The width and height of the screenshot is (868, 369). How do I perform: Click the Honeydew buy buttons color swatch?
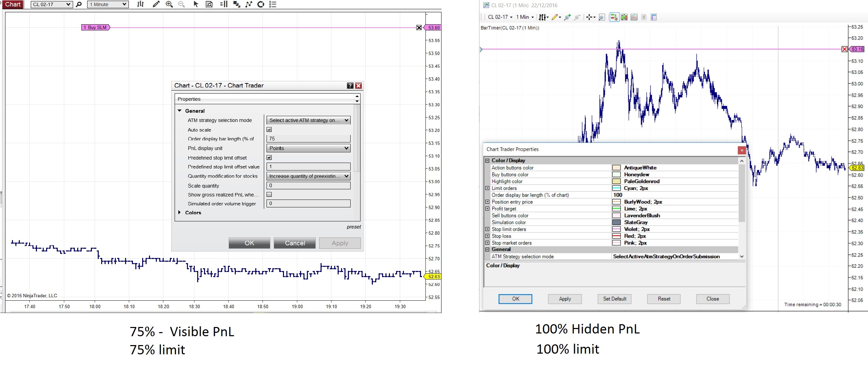click(x=616, y=175)
